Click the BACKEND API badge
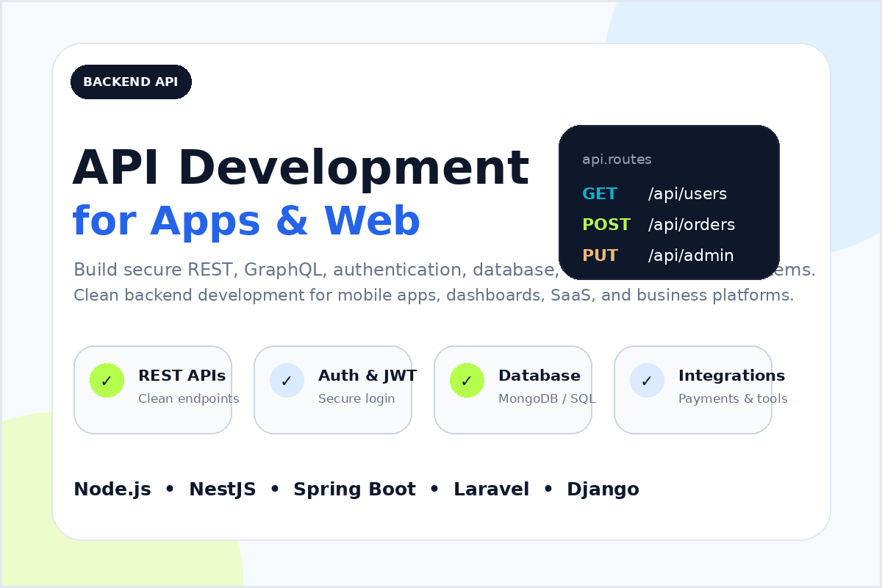The image size is (882, 588). pyautogui.click(x=131, y=82)
